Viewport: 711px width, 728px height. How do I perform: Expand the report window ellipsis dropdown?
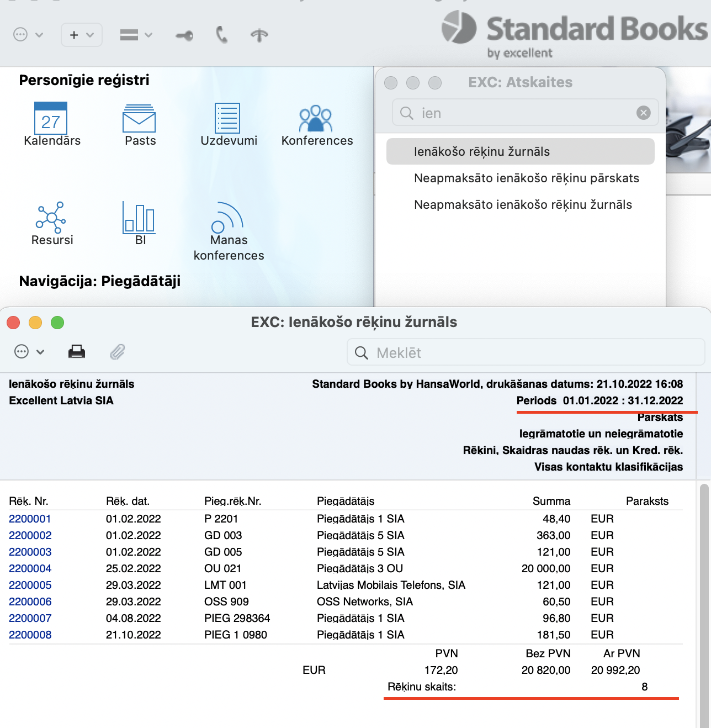point(29,352)
